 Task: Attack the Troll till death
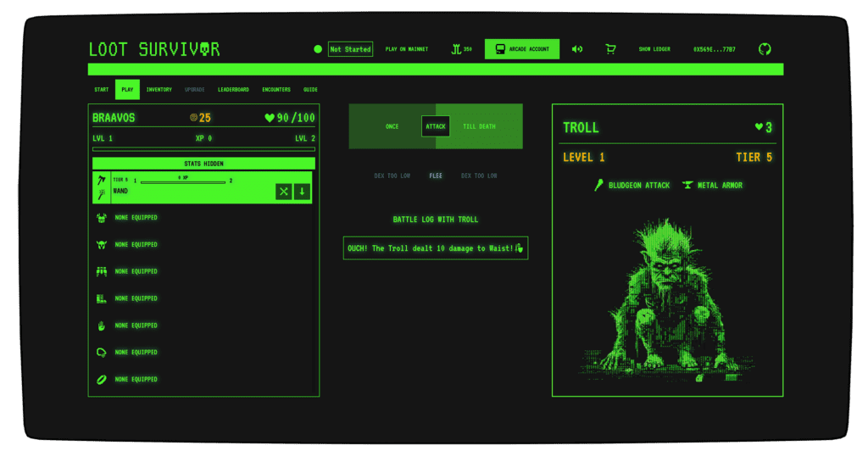480,126
